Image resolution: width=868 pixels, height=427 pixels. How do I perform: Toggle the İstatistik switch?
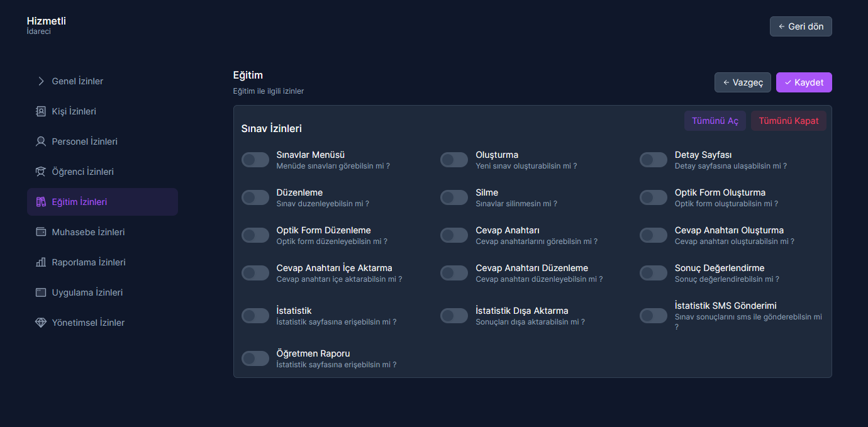click(x=255, y=316)
